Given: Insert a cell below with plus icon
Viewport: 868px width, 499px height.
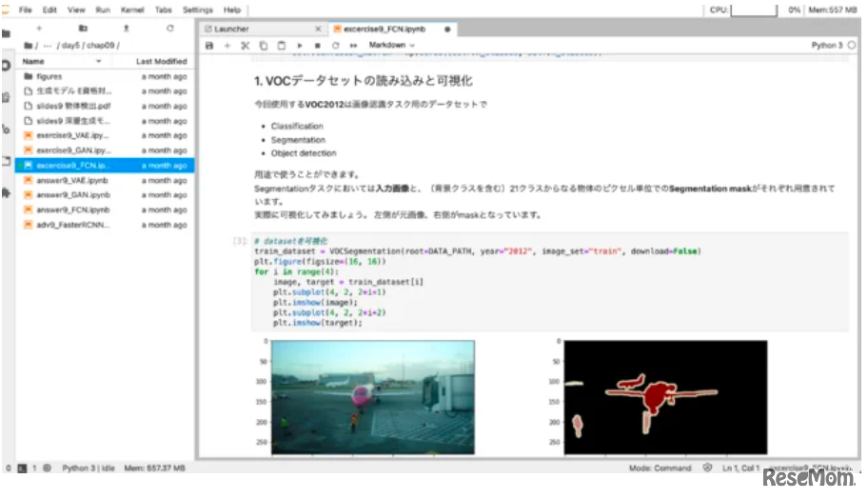Looking at the screenshot, I should [x=227, y=45].
